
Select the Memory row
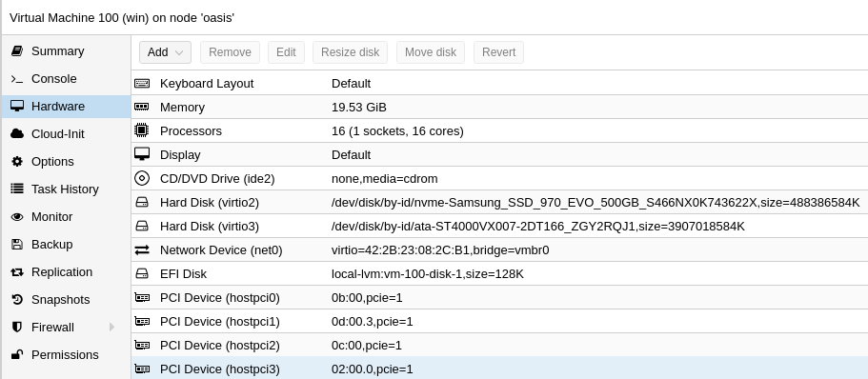[499, 108]
